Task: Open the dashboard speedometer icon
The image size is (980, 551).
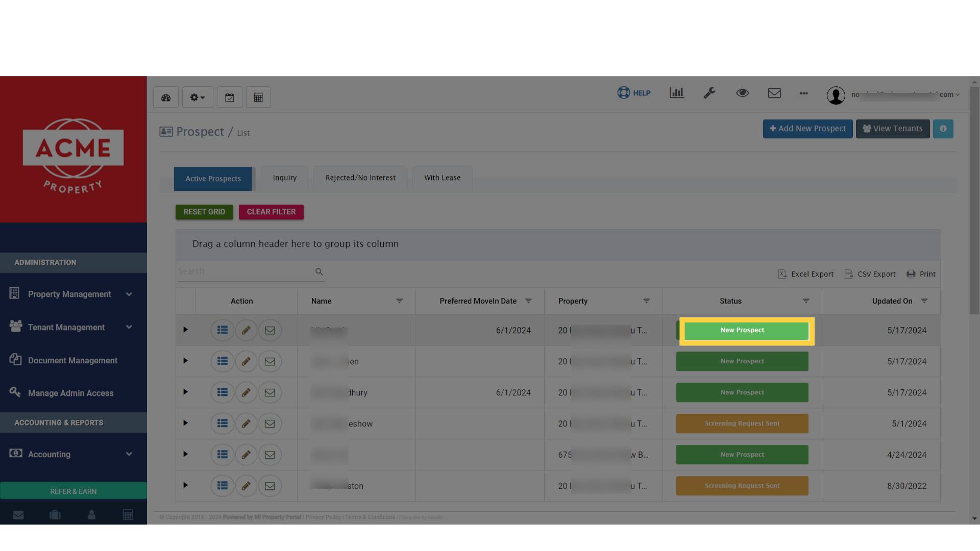Action: pyautogui.click(x=165, y=97)
